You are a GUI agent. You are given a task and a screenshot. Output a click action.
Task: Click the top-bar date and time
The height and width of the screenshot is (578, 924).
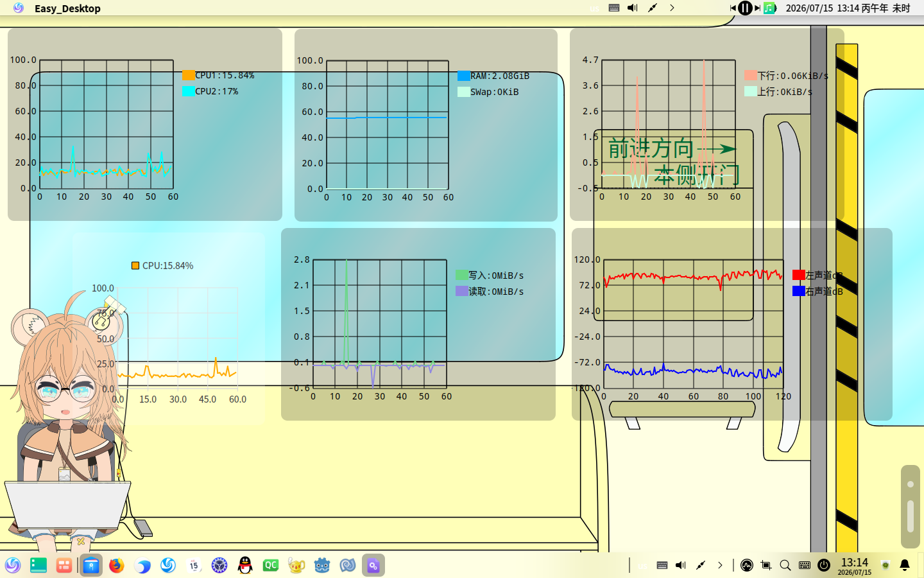point(848,8)
